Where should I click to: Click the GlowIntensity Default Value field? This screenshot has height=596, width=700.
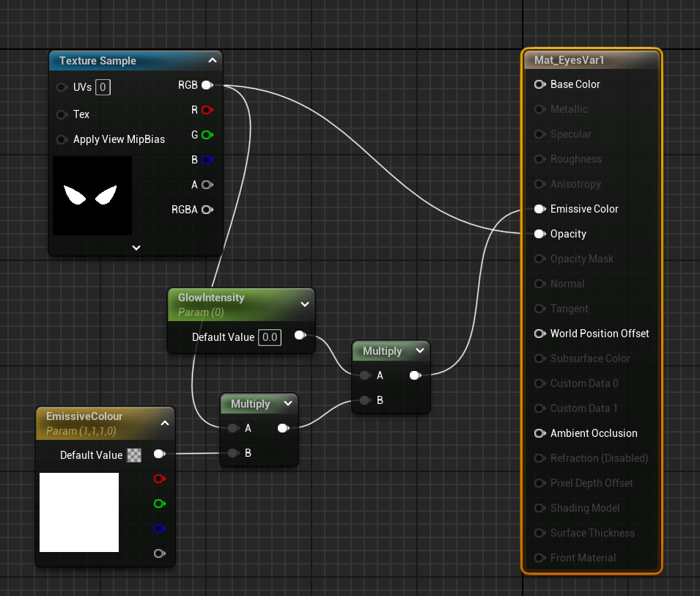(270, 337)
